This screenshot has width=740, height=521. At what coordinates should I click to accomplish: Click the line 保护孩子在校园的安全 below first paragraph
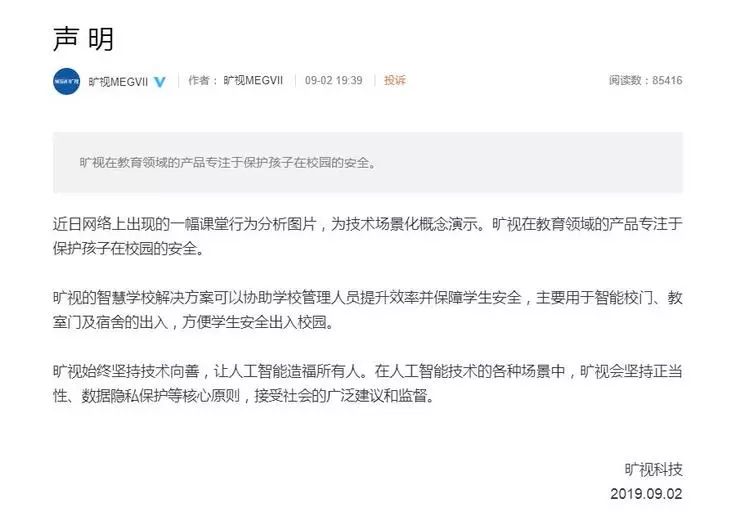click(129, 248)
